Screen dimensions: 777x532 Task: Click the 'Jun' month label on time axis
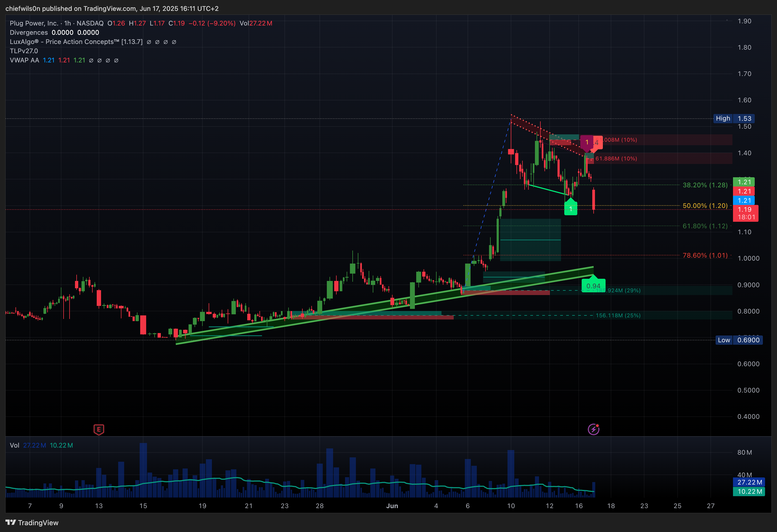[392, 506]
